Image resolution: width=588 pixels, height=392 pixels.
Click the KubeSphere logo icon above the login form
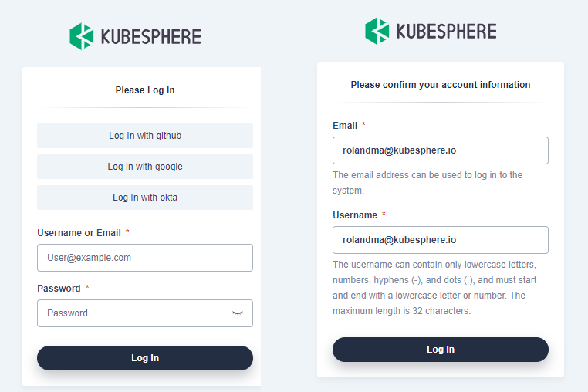[81, 36]
